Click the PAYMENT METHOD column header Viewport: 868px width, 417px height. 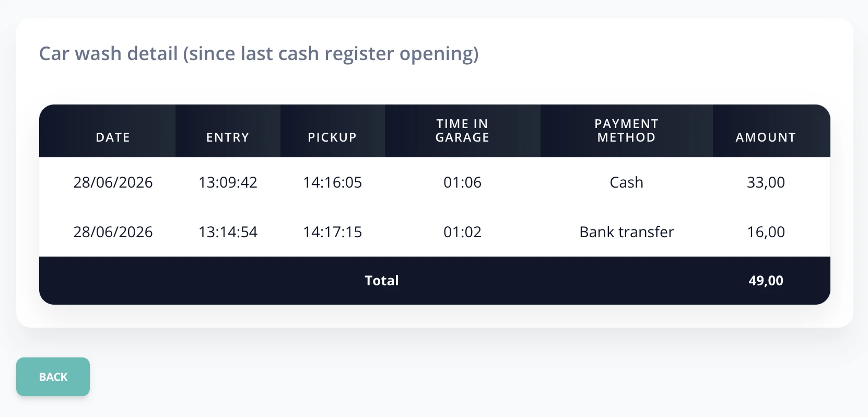[627, 131]
